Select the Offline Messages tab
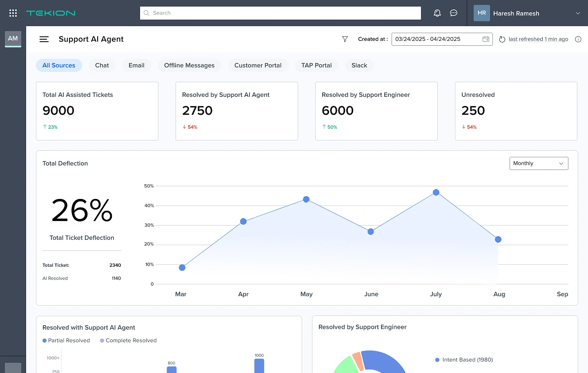 189,65
